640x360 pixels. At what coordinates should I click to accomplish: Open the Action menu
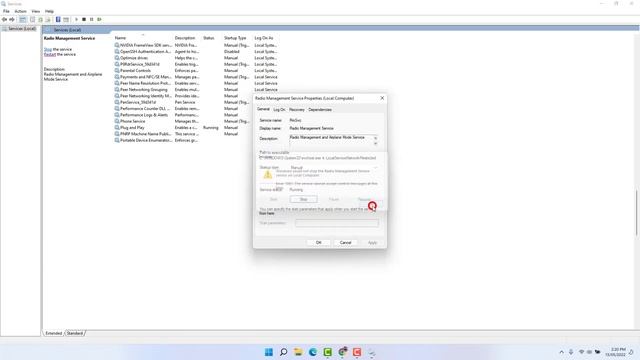(x=20, y=11)
